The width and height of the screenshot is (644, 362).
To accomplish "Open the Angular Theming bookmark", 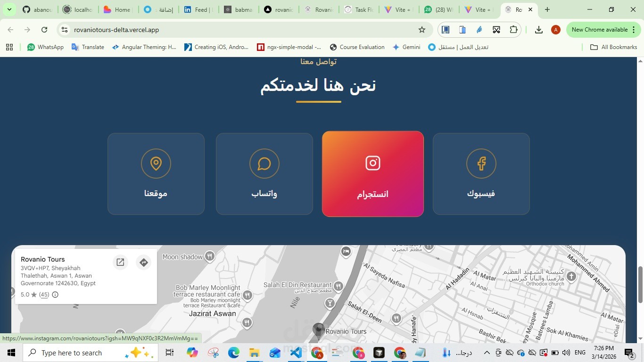I will (x=144, y=47).
